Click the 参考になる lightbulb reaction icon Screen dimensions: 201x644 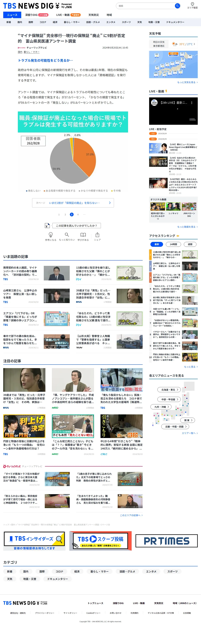click(x=51, y=234)
